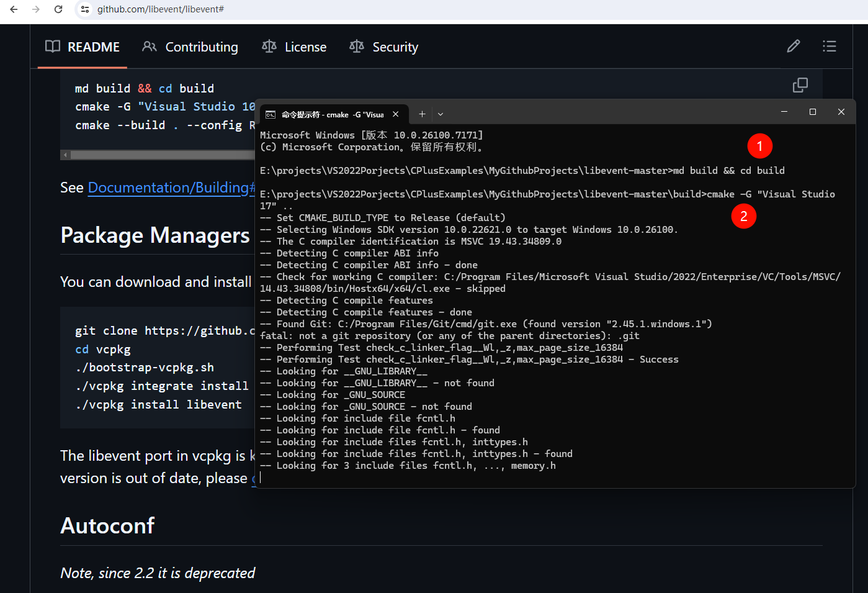Click 'Selecting Windows SDK version' line
The width and height of the screenshot is (868, 593).
[x=469, y=230]
